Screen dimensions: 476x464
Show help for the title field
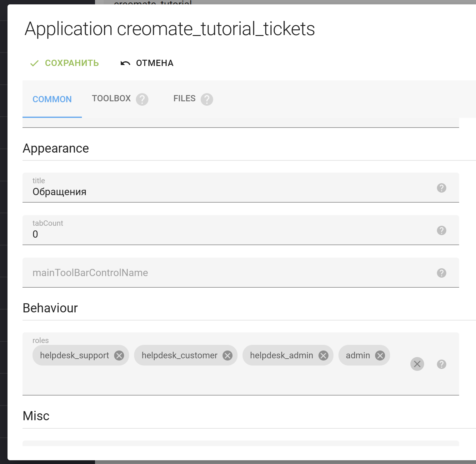pyautogui.click(x=441, y=188)
